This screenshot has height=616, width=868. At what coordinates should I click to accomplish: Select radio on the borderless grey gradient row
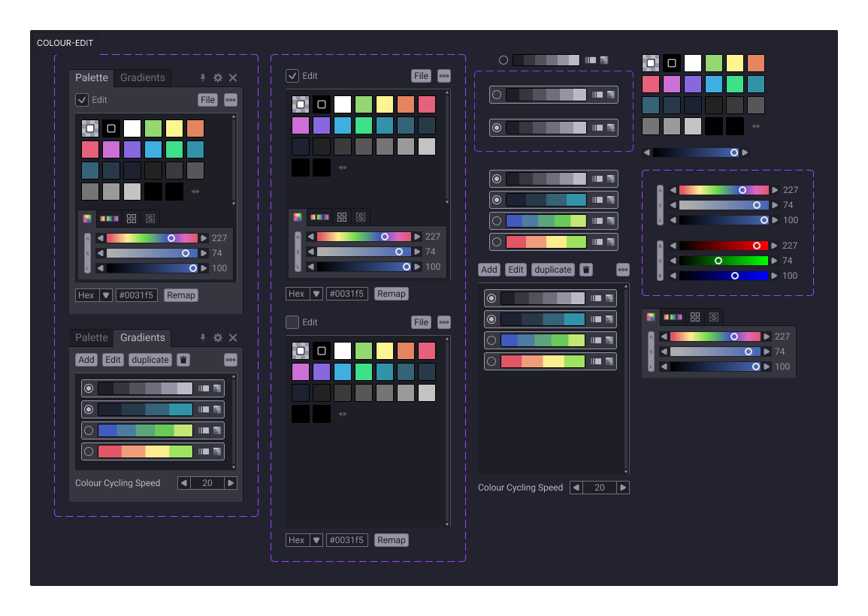504,60
